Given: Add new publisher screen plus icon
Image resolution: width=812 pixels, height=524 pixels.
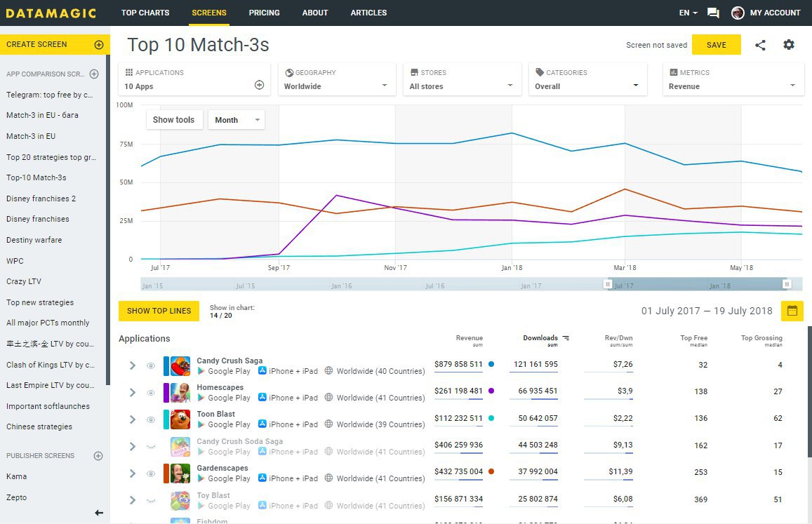Looking at the screenshot, I should point(98,456).
